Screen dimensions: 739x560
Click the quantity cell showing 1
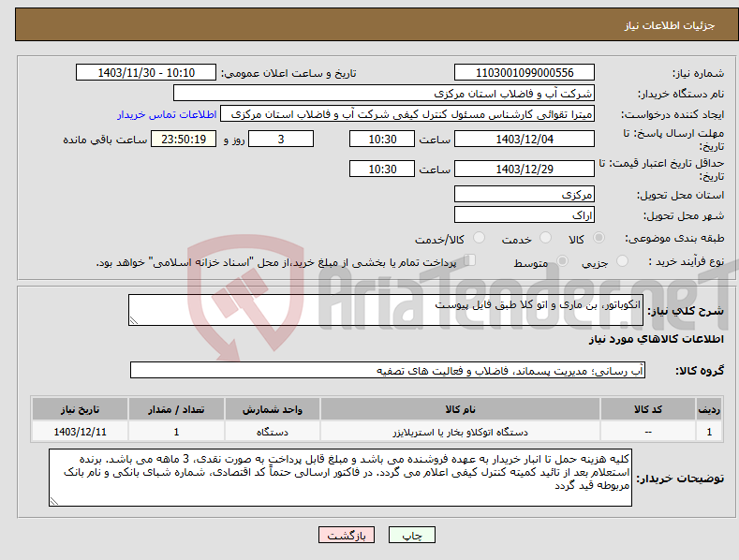[x=176, y=432]
